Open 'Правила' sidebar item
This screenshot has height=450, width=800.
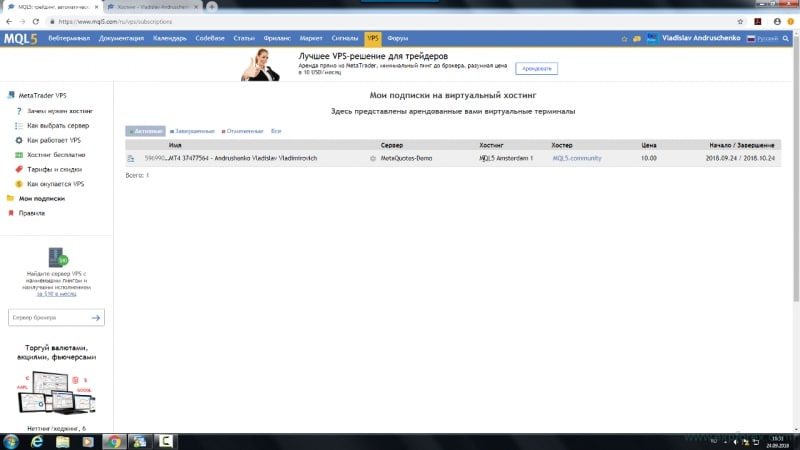(32, 213)
